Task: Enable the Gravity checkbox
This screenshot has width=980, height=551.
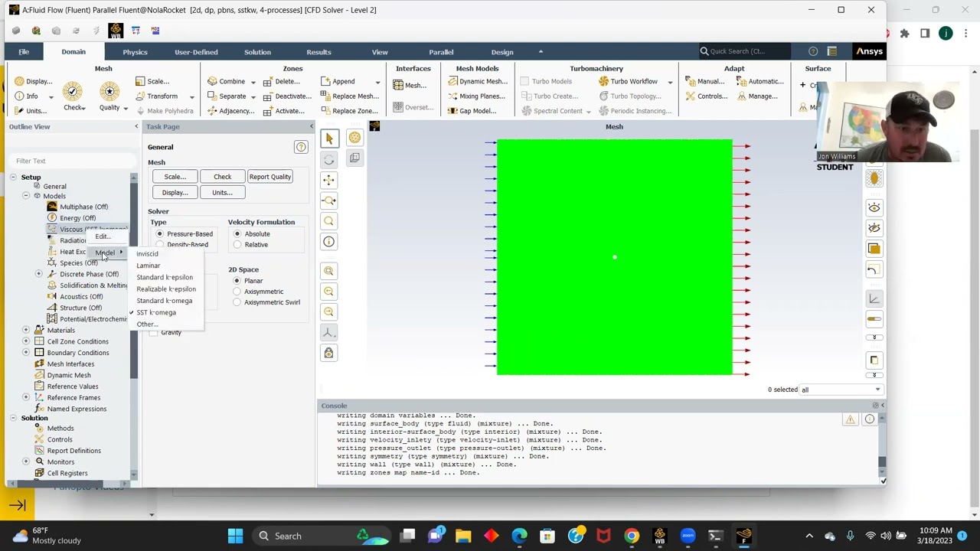Action: [x=154, y=333]
